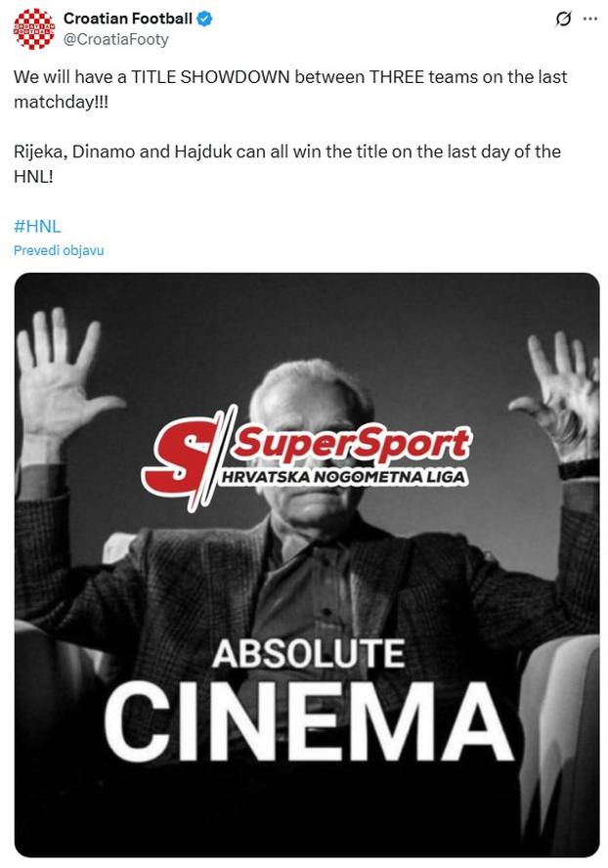Click Prevedi objavu to translate the post
The width and height of the screenshot is (608, 868).
pyautogui.click(x=59, y=250)
